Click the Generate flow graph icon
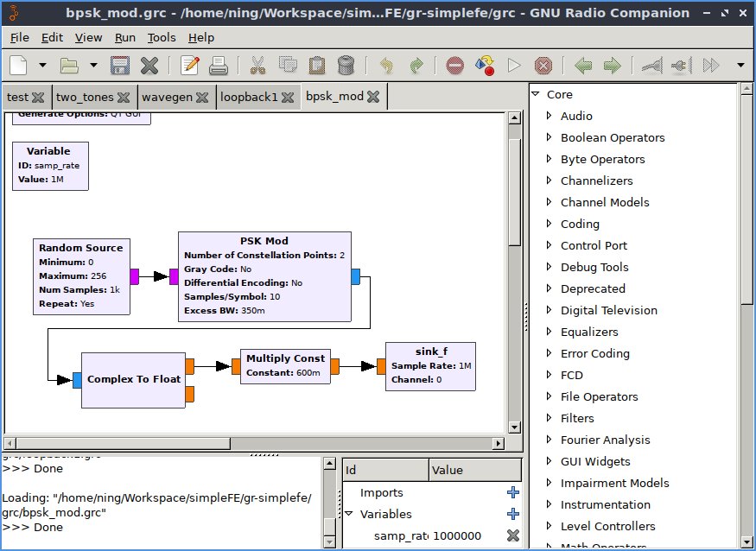 485,65
